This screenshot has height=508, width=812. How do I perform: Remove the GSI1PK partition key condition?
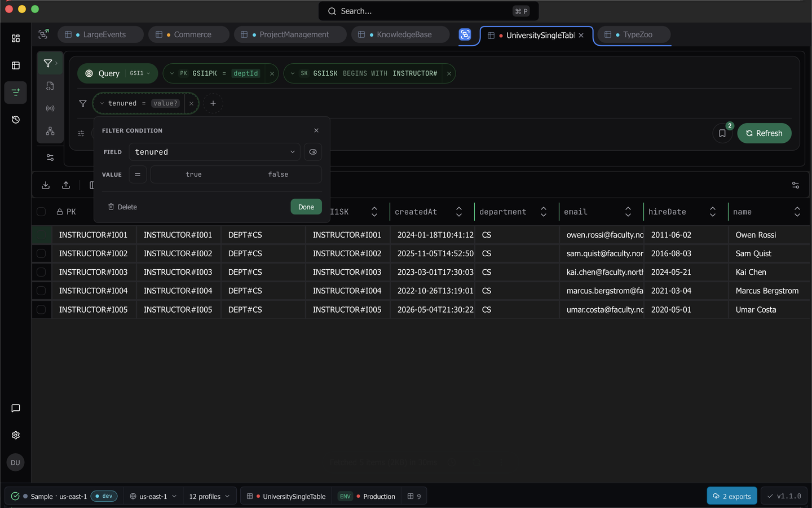point(272,73)
